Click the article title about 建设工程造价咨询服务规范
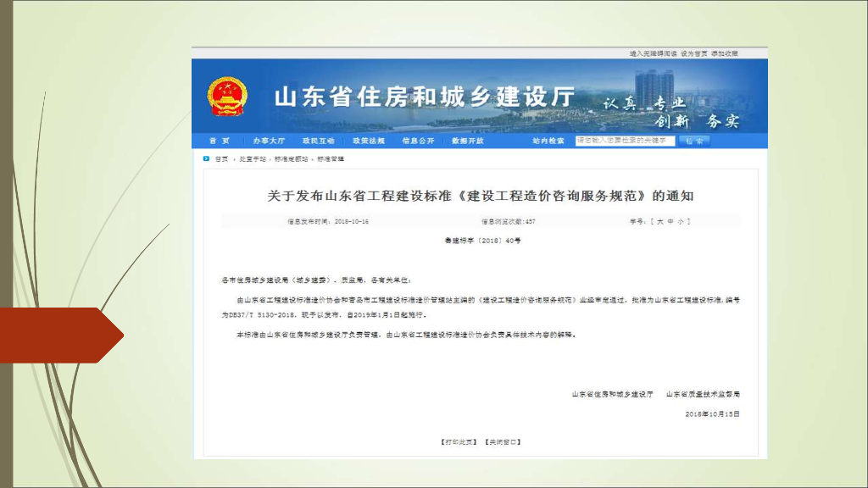The height and width of the screenshot is (488, 868). pyautogui.click(x=480, y=196)
